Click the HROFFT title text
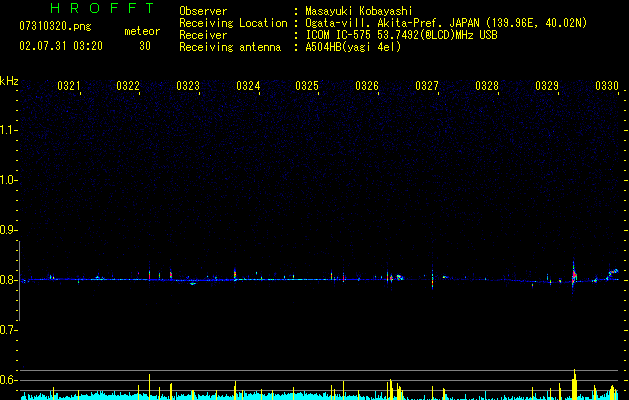The height and width of the screenshot is (400, 629). 102,8
